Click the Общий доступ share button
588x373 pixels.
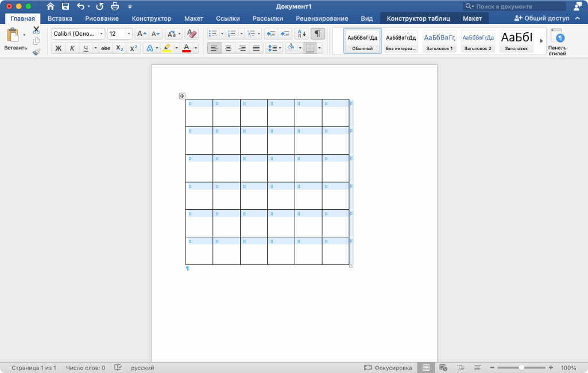[x=541, y=18]
